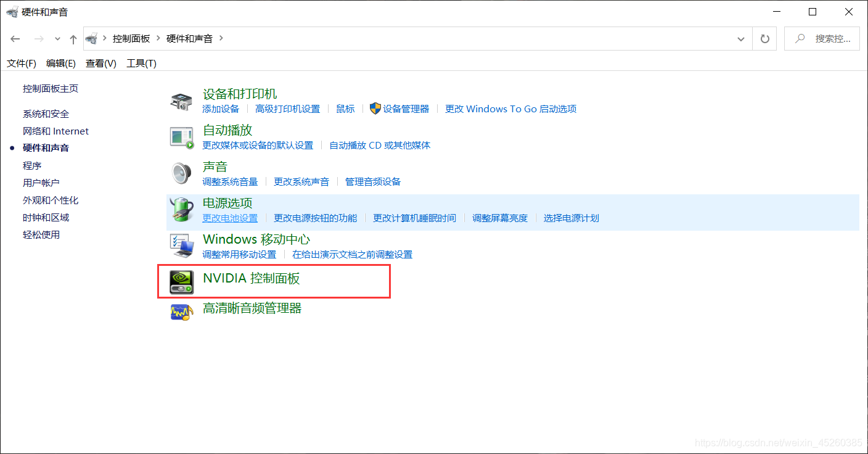Click 选择电源计划 link
Screen dimensions: 868x454
[571, 218]
